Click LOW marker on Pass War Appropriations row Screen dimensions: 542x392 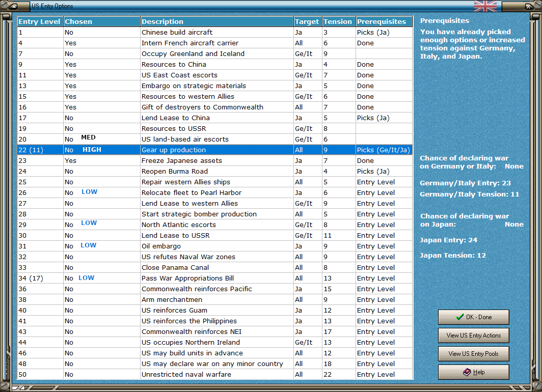click(87, 277)
